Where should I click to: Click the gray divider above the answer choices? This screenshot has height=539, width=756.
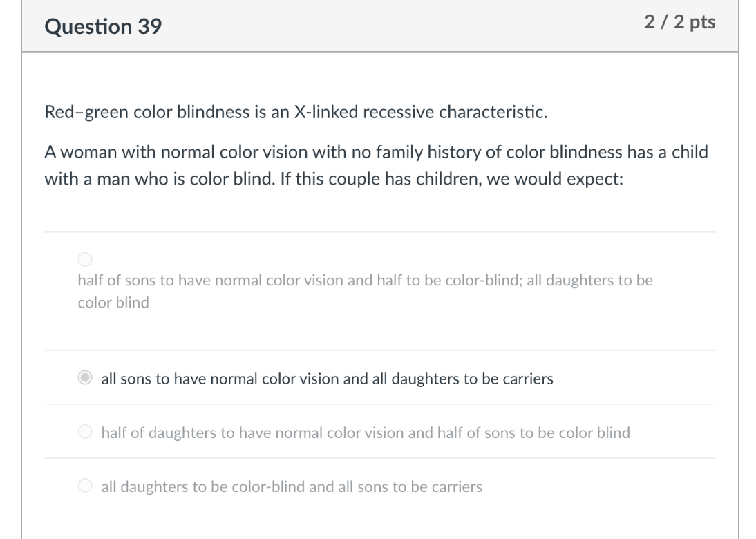pyautogui.click(x=379, y=231)
